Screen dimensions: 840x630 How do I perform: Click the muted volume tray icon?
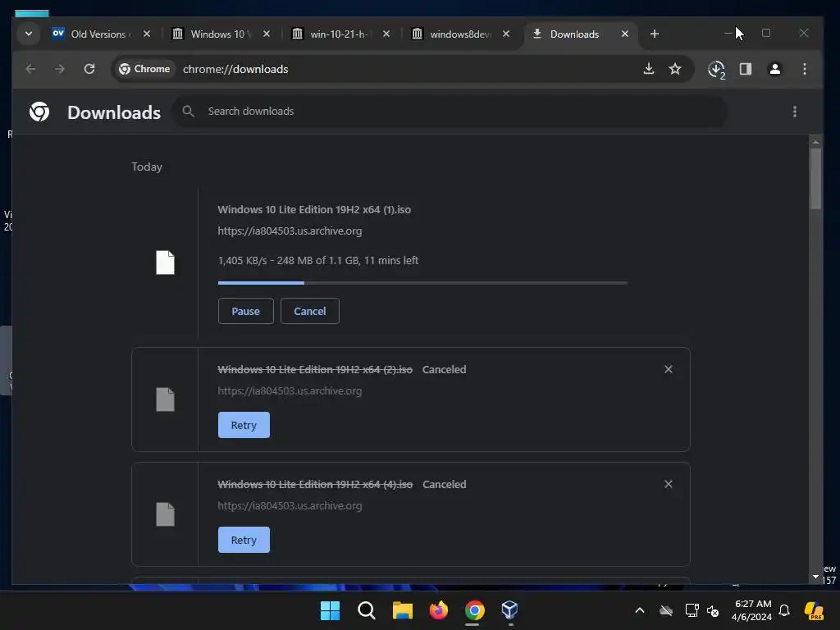713,610
